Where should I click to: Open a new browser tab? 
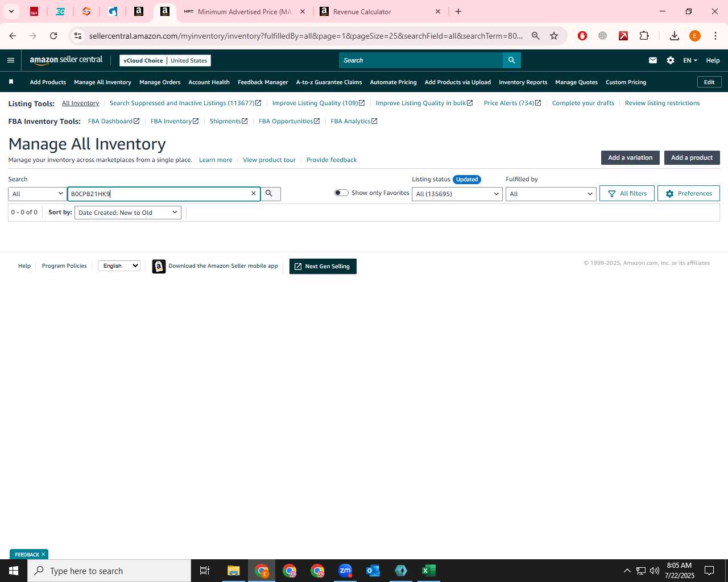458,11
